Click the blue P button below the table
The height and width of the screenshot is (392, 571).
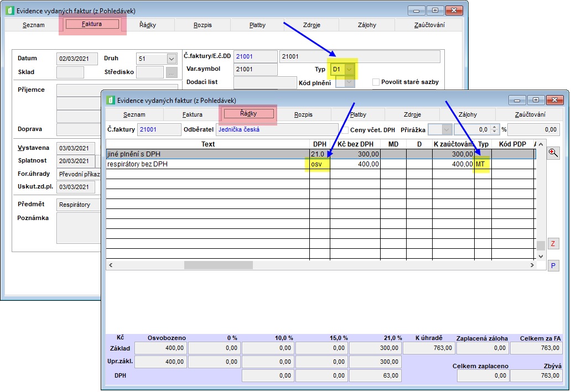click(553, 266)
